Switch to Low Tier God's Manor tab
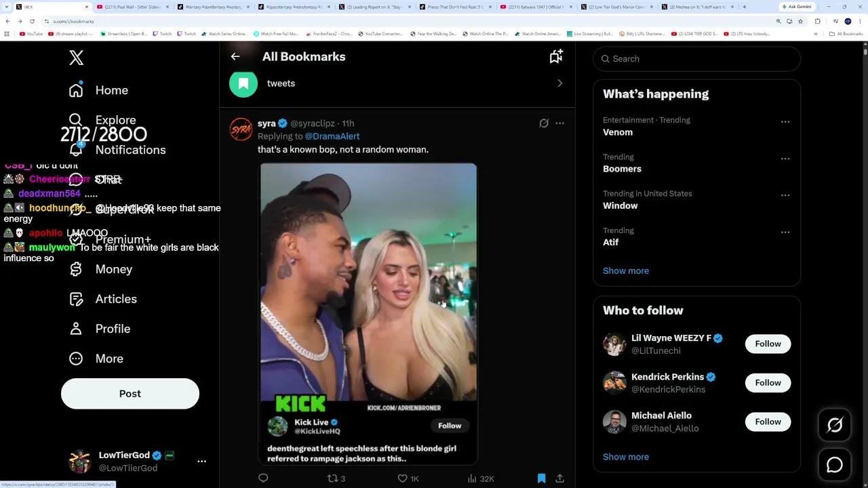The image size is (868, 488). 616,7
